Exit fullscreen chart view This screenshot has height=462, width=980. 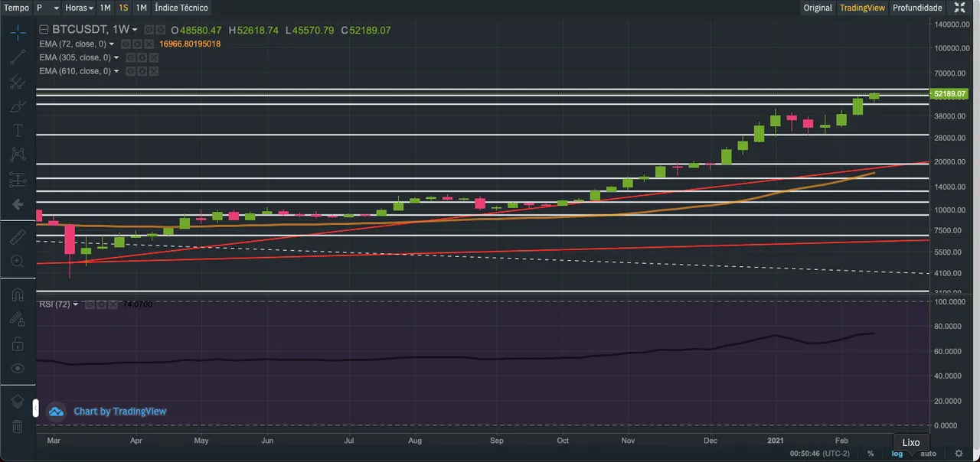point(959,8)
